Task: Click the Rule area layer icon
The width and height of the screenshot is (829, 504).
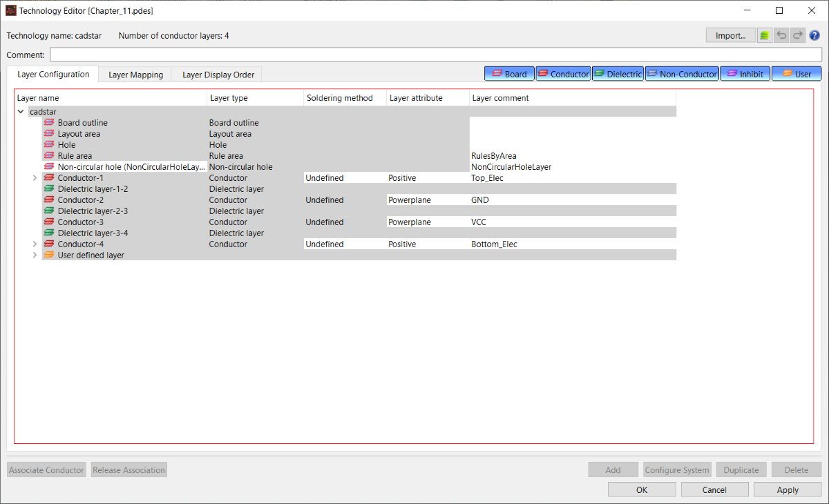Action: tap(49, 156)
